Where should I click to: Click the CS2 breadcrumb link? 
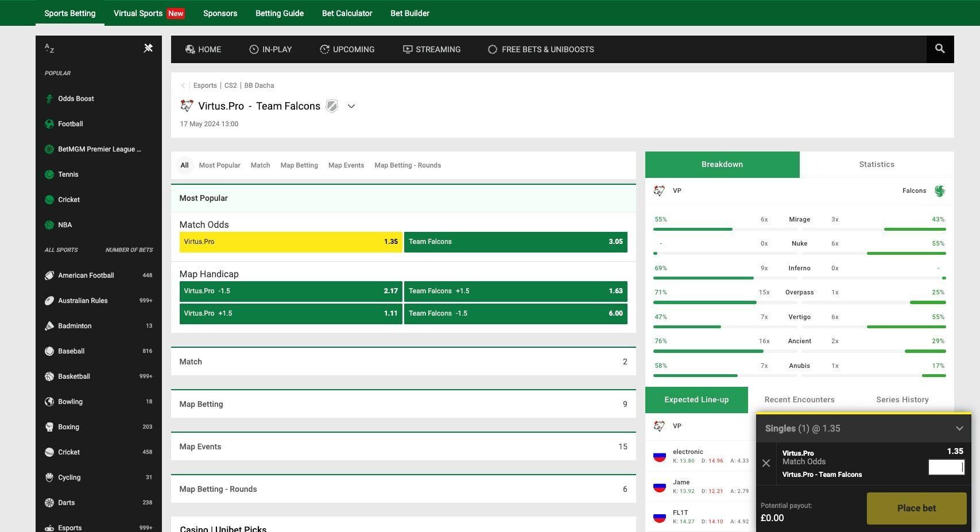click(x=230, y=86)
